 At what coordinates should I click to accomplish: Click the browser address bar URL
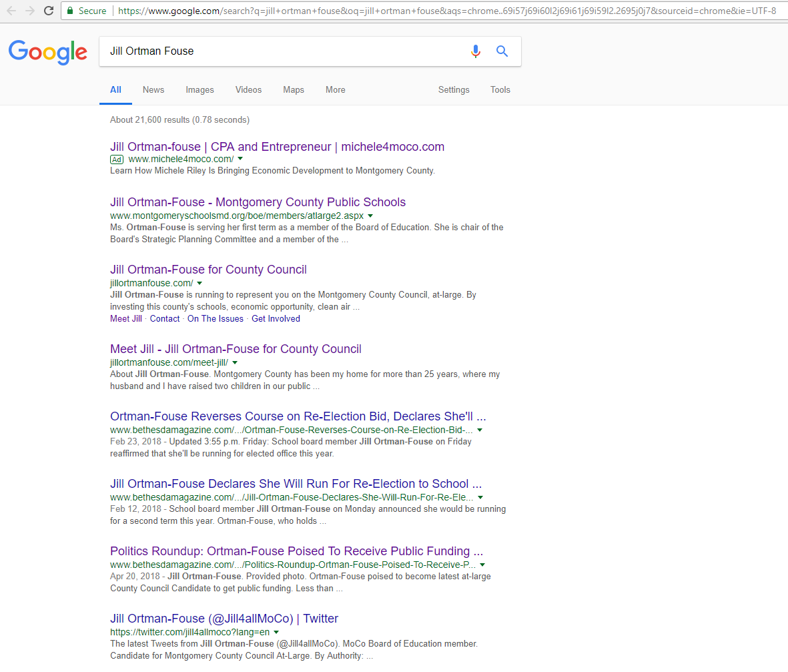coord(447,11)
